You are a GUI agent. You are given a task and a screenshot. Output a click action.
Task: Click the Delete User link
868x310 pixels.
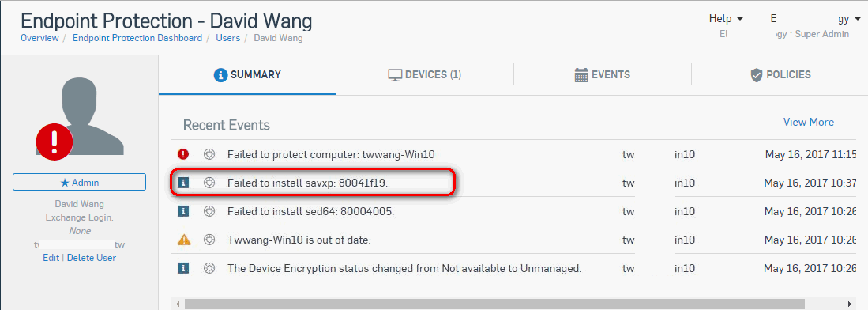tap(92, 257)
